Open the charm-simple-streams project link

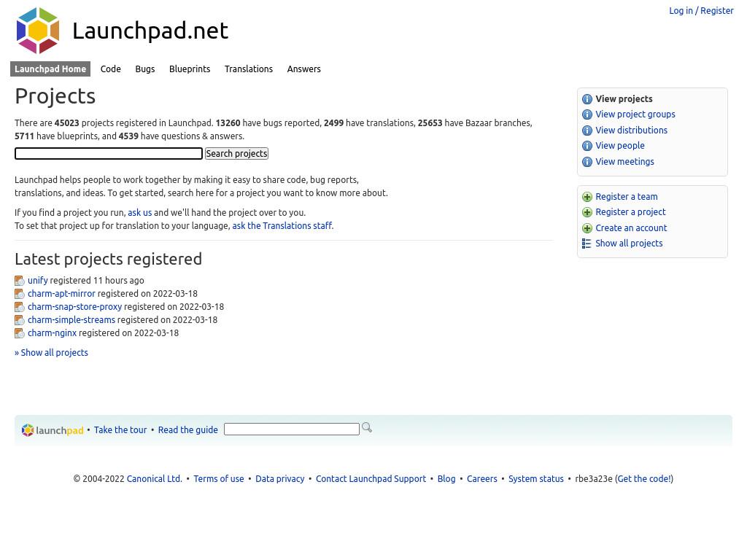(71, 320)
